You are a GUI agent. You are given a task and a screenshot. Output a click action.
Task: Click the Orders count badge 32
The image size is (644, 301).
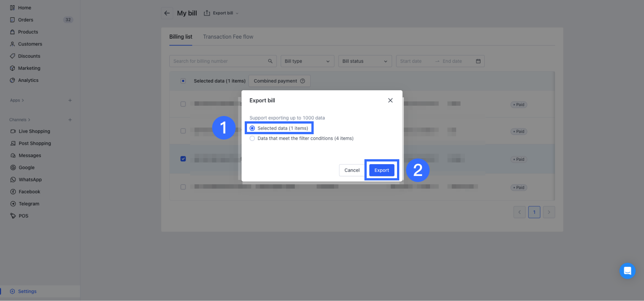(x=68, y=20)
